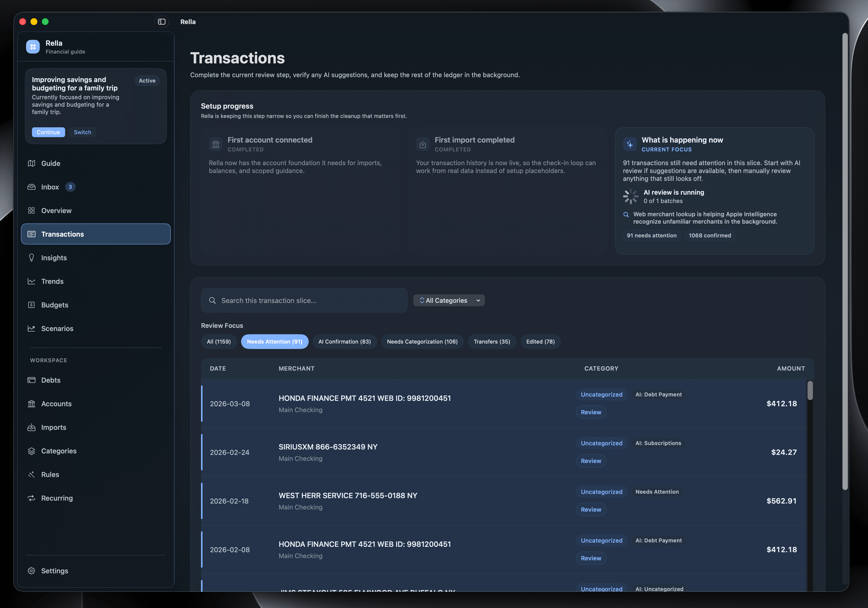The image size is (868, 608).
Task: Review the SiriusXM transaction
Action: coord(591,461)
